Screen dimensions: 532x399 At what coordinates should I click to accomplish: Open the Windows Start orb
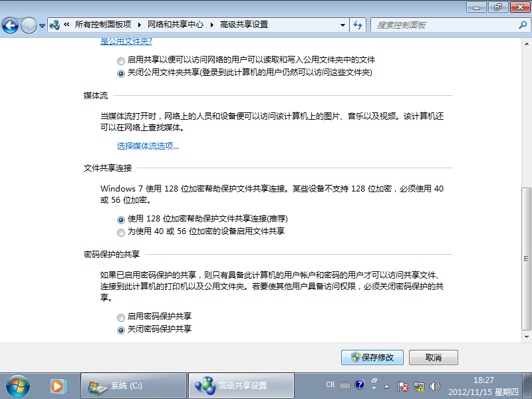18,386
